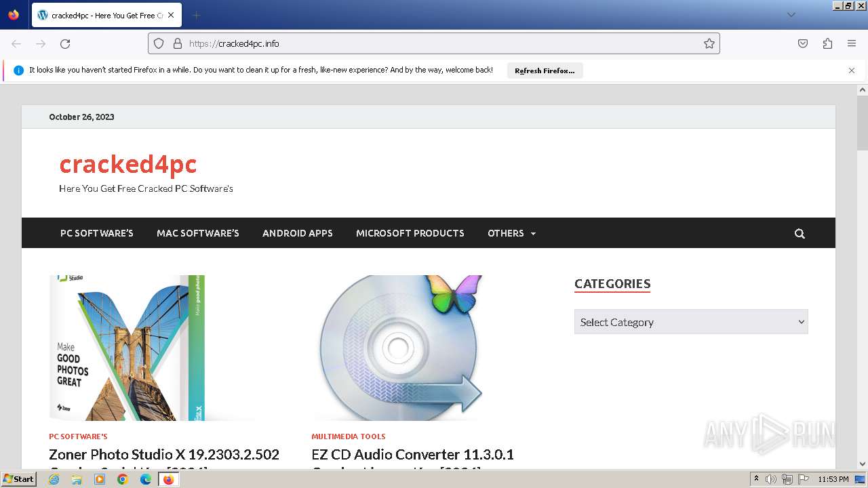The image size is (868, 488).
Task: Expand the OTHERS dropdown menu
Action: 512,233
